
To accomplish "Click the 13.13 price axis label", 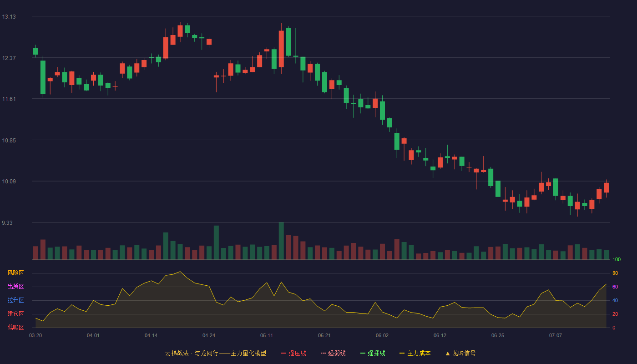I will pyautogui.click(x=9, y=17).
